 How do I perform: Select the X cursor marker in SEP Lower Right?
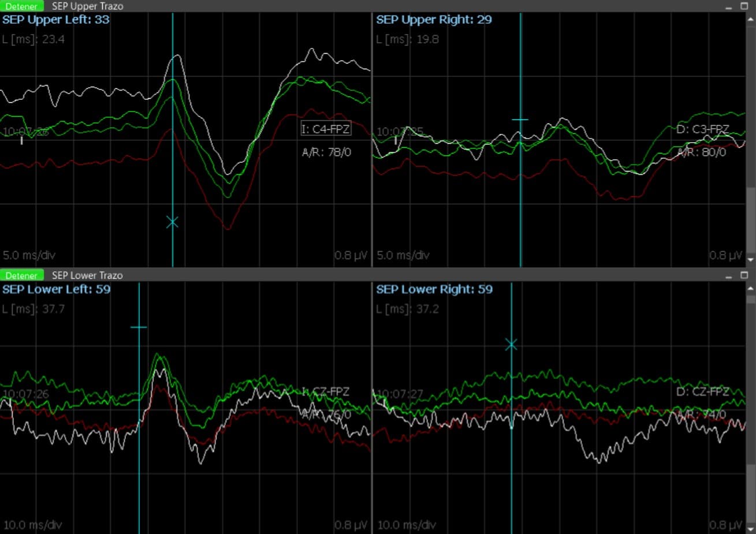click(x=511, y=345)
